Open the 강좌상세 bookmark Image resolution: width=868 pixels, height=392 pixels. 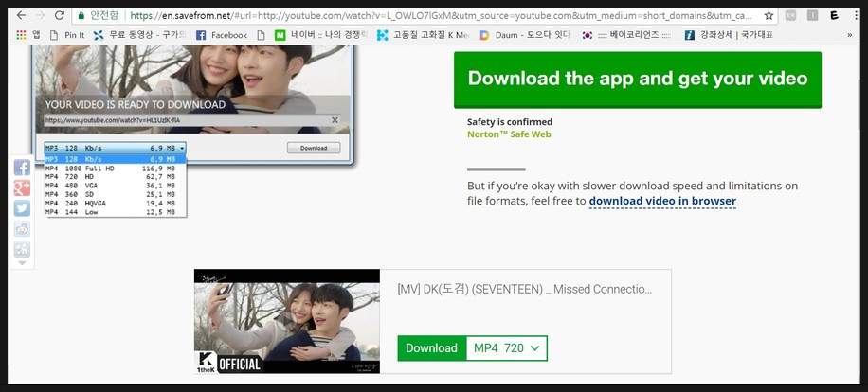pos(729,35)
